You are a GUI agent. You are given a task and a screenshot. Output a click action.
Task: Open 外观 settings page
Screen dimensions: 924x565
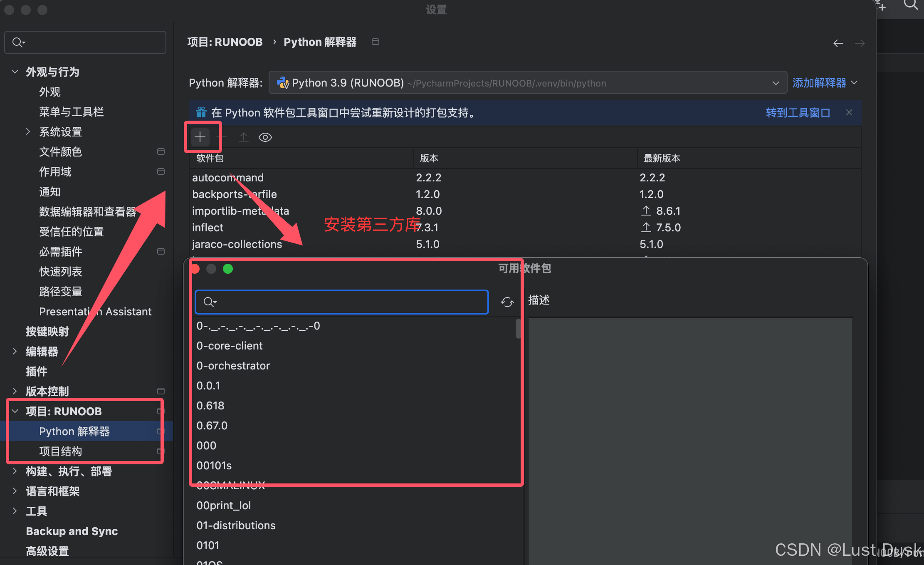point(50,92)
